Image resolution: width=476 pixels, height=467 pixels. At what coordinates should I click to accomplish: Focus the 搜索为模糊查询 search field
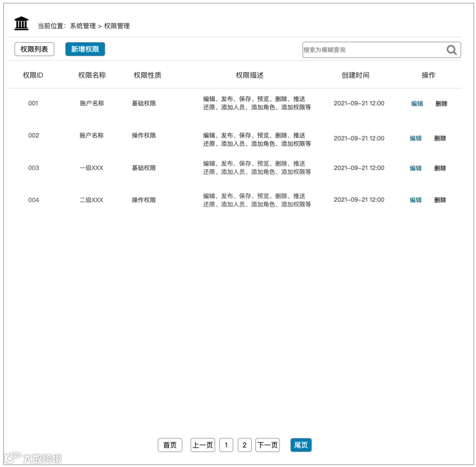[x=382, y=50]
